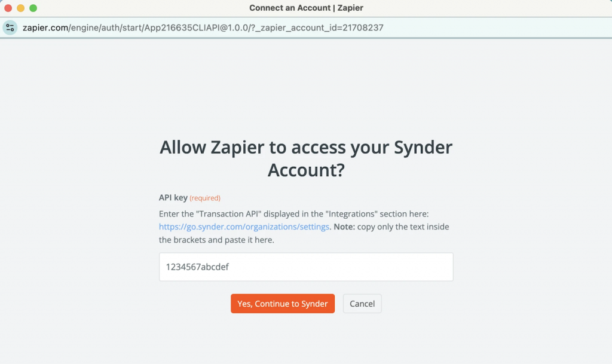Select the API key input field
This screenshot has height=364, width=612.
coord(305,267)
